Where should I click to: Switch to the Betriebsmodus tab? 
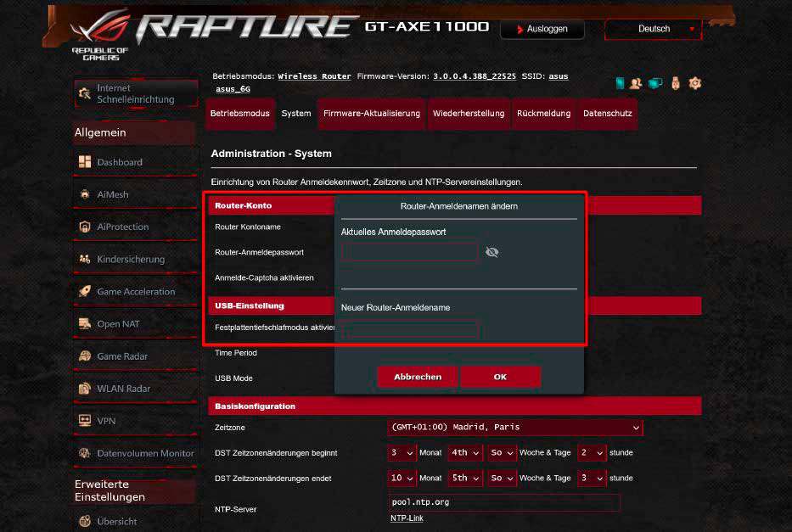point(240,114)
